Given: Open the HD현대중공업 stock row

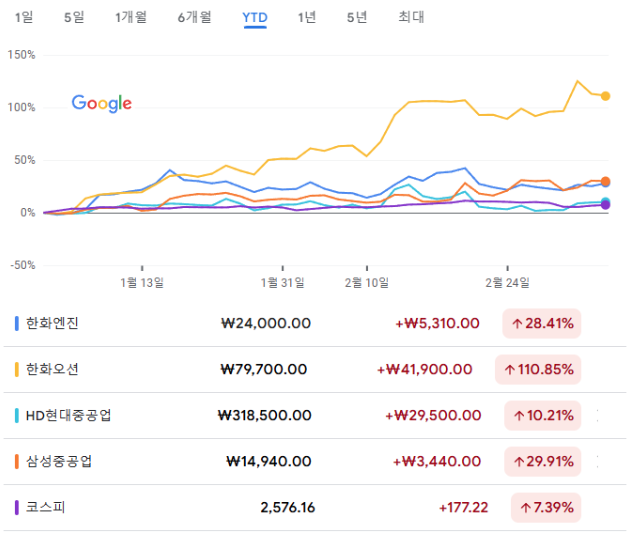Looking at the screenshot, I should click(x=315, y=416).
